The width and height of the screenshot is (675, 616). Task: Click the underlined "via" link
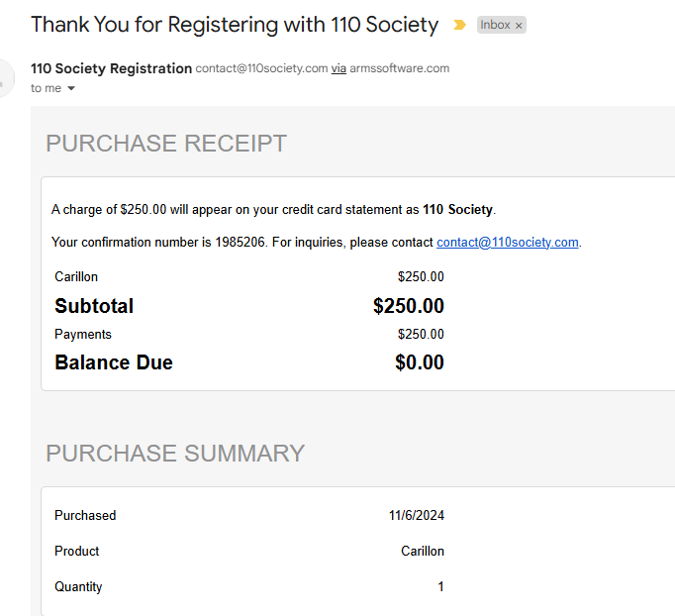(x=338, y=69)
